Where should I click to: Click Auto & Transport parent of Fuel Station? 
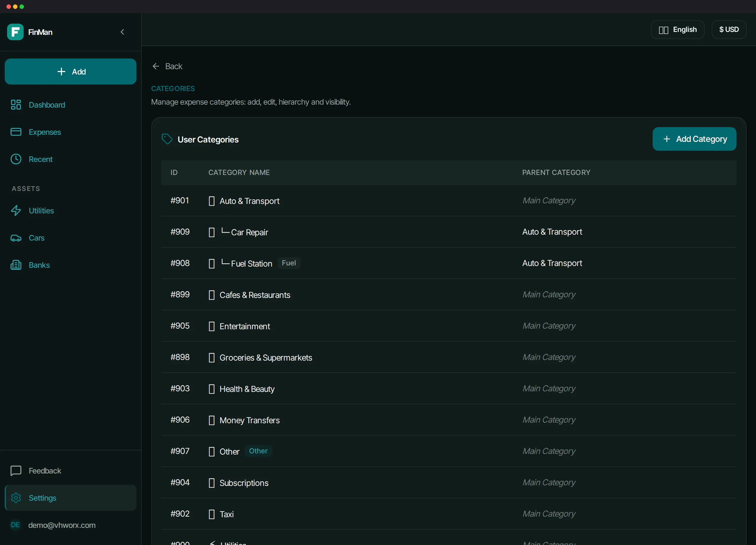[x=552, y=263]
